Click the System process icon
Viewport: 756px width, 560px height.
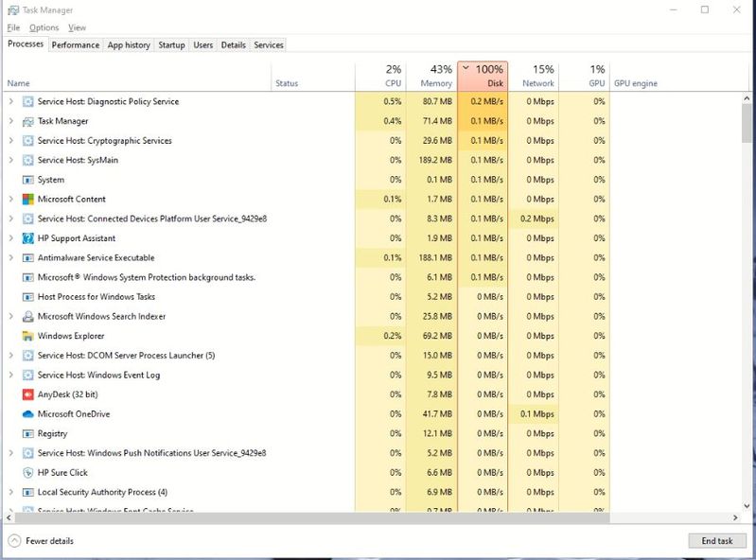pos(28,180)
